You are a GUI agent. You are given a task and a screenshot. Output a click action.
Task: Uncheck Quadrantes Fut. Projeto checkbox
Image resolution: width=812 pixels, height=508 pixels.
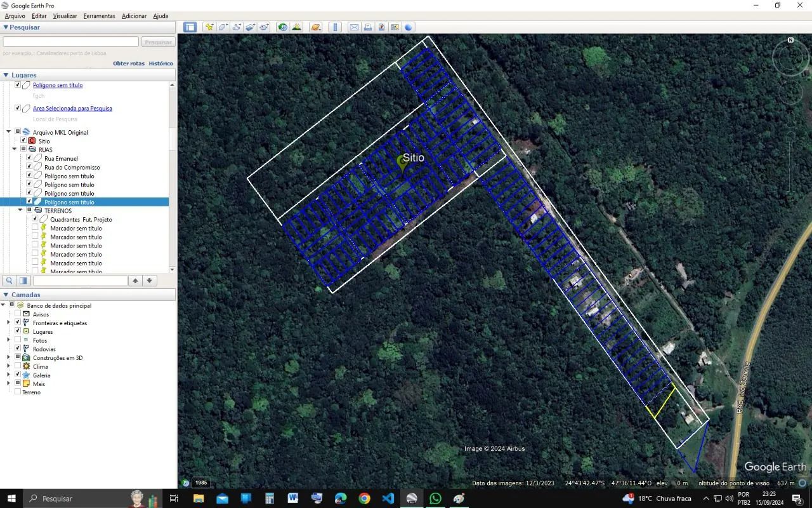[35, 219]
